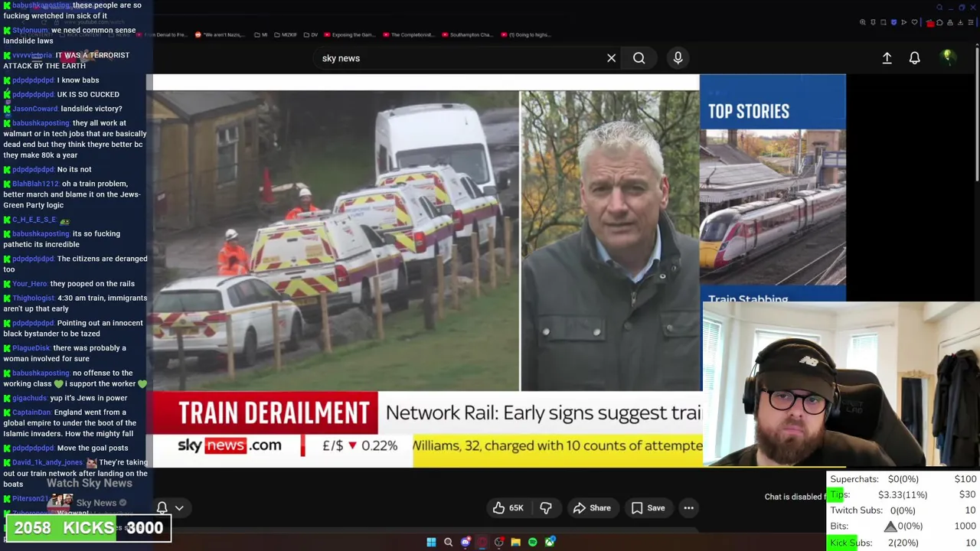
Task: Open YouTube notifications bell in header
Action: [914, 58]
